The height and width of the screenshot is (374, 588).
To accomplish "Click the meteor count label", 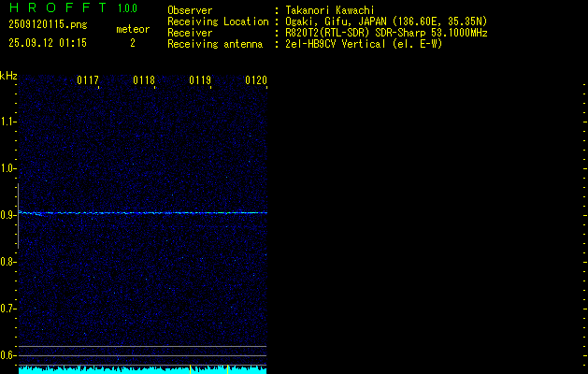I will (133, 29).
